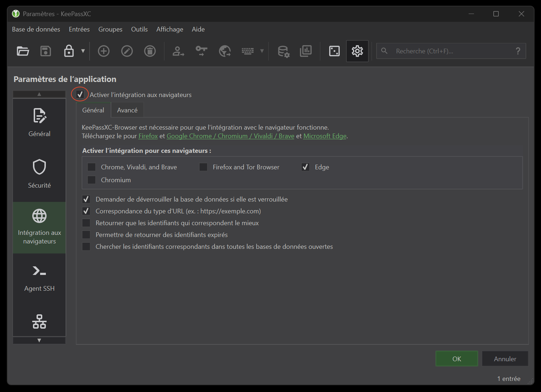
Task: Open the auto-type dropdown arrow
Action: point(262,51)
